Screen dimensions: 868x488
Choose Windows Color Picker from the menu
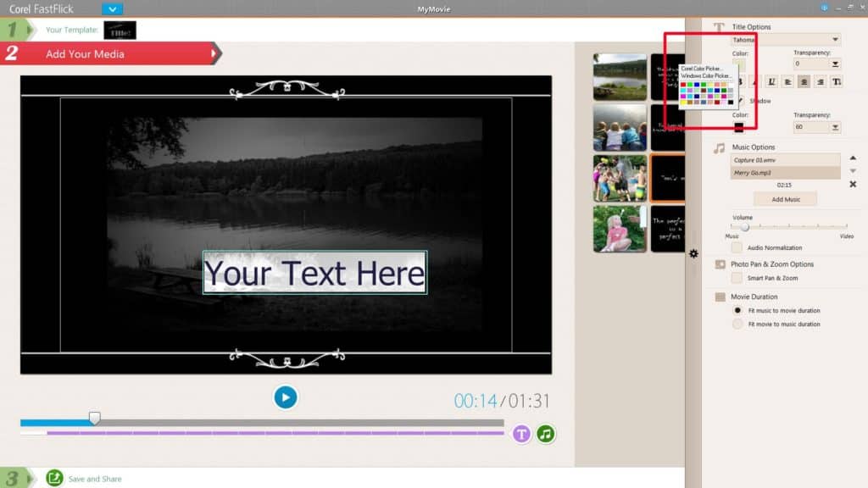[705, 76]
